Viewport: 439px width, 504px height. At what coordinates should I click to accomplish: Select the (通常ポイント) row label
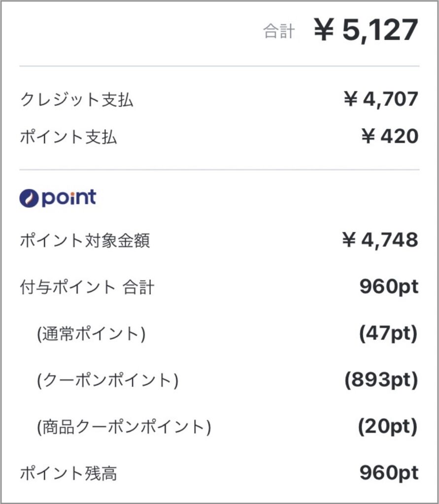tap(92, 334)
